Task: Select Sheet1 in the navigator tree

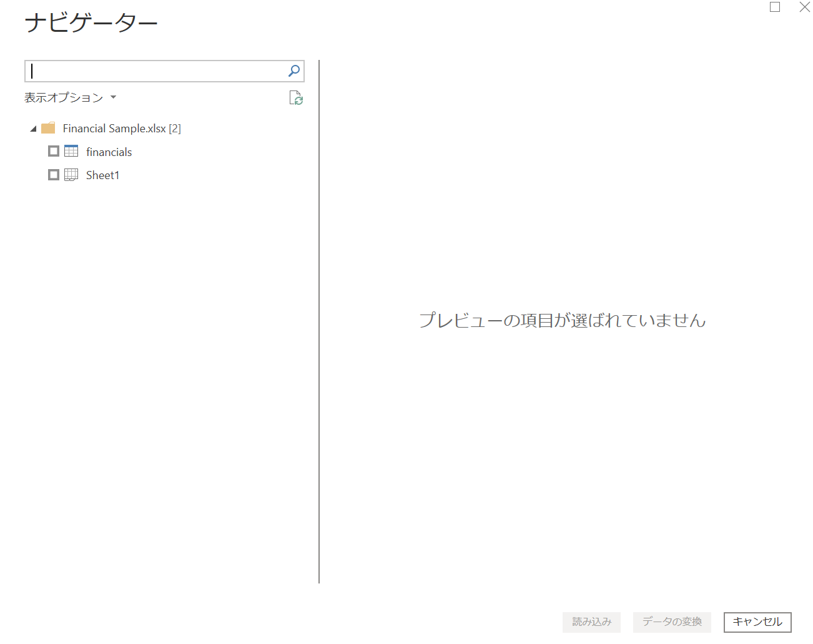Action: click(x=102, y=175)
